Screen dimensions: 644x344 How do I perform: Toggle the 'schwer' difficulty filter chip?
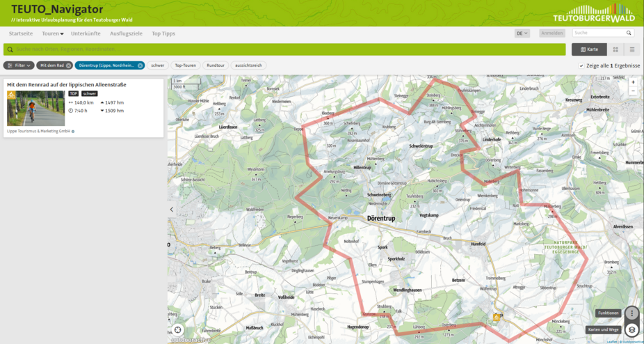(x=157, y=65)
